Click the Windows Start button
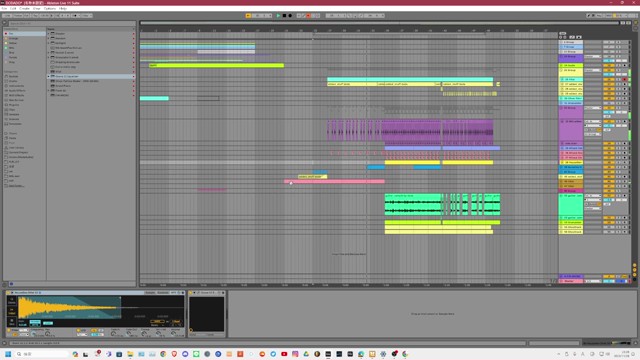The width and height of the screenshot is (640, 360). [x=8, y=354]
